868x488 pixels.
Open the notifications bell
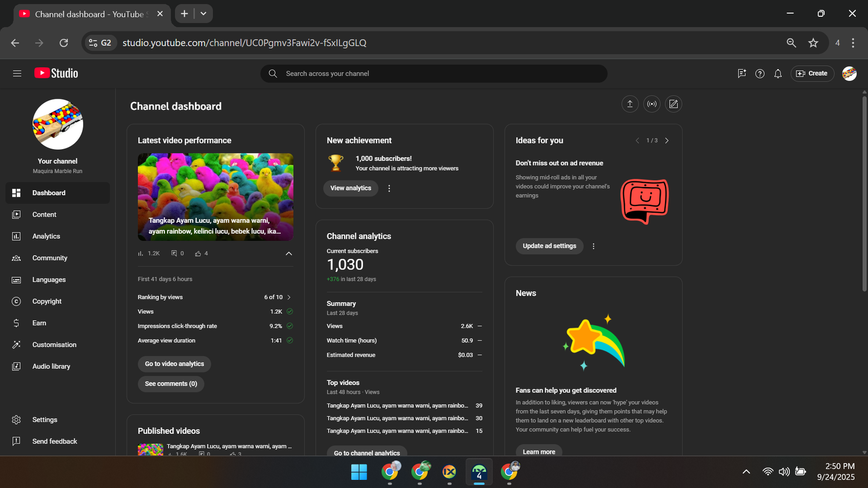tap(778, 74)
